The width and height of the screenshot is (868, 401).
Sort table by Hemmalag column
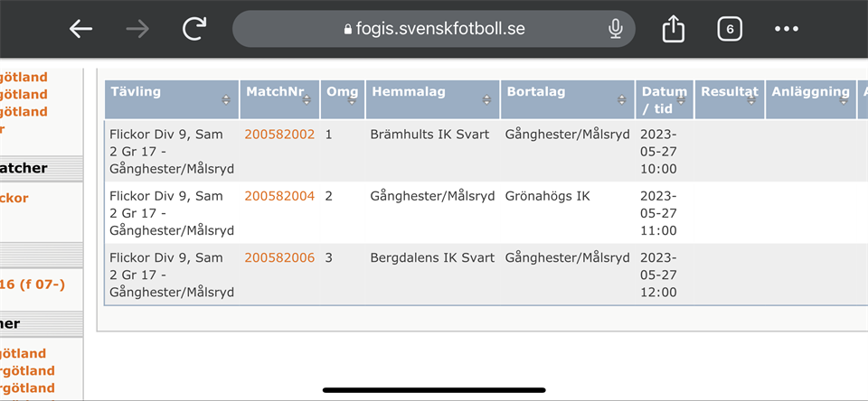pos(432,99)
